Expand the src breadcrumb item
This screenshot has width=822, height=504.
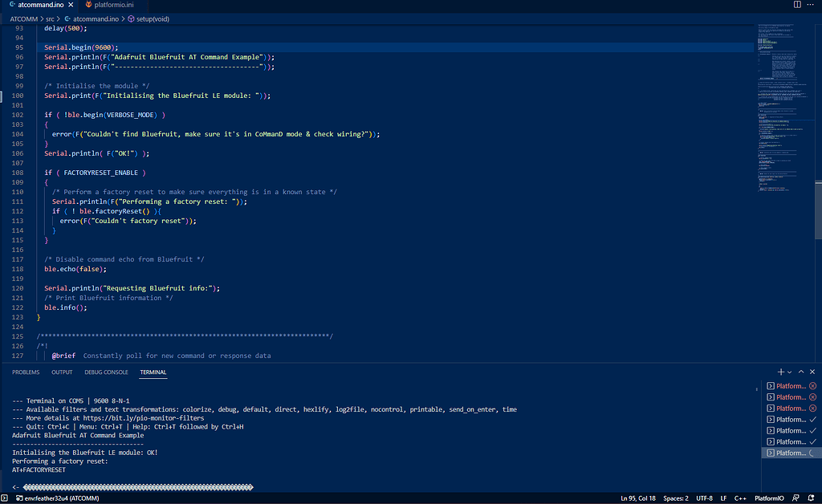point(50,18)
